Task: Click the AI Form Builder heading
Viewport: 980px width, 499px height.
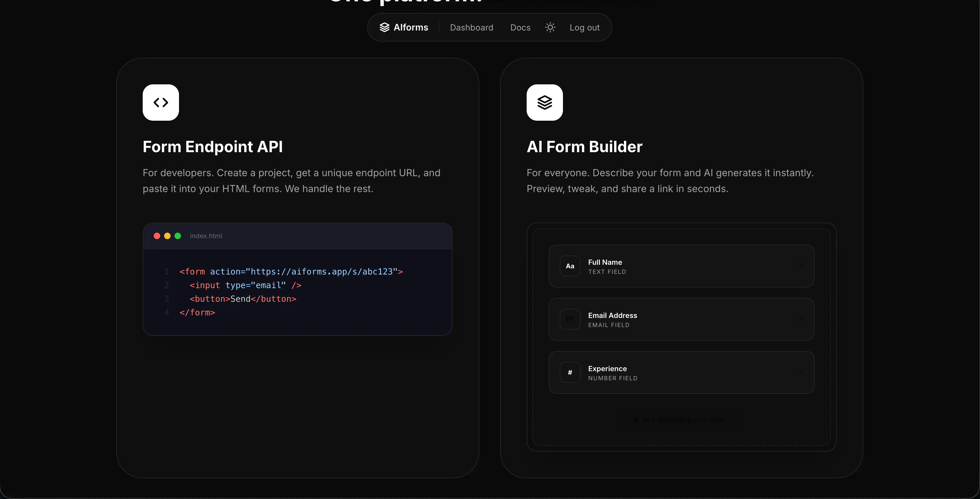Action: click(x=584, y=147)
